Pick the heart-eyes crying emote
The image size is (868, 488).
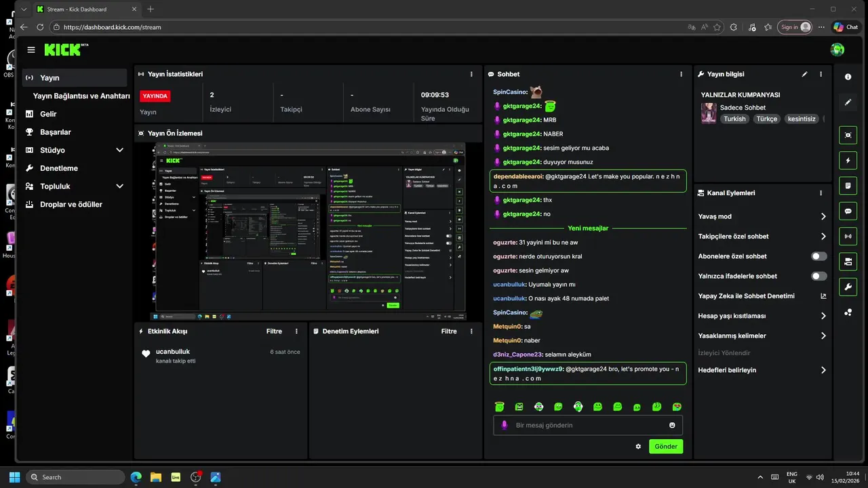[x=677, y=407]
